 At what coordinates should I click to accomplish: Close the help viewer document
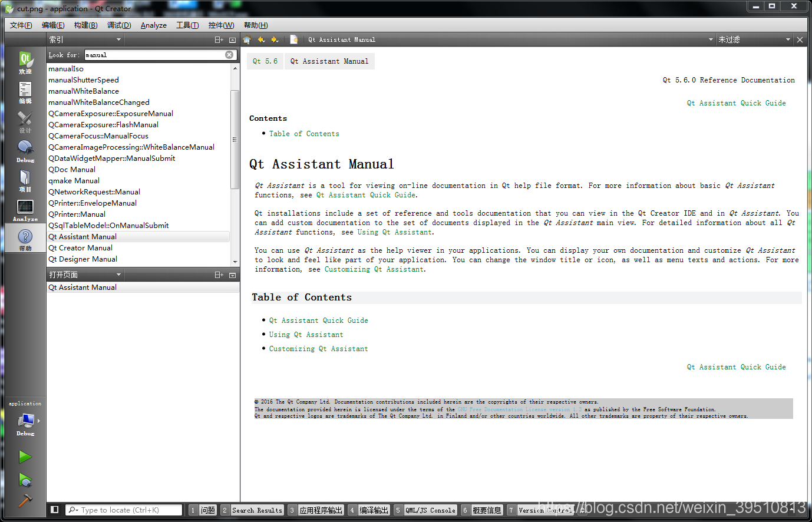tap(800, 39)
